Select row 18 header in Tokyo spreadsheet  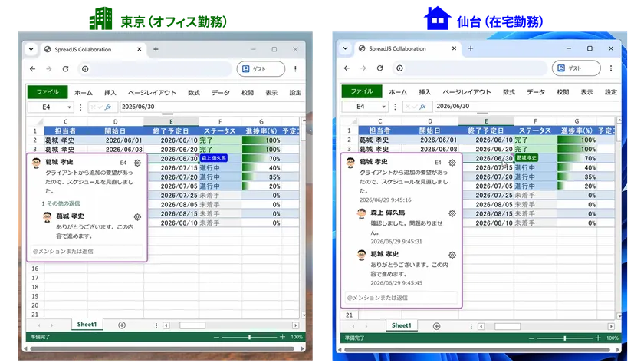(x=35, y=287)
